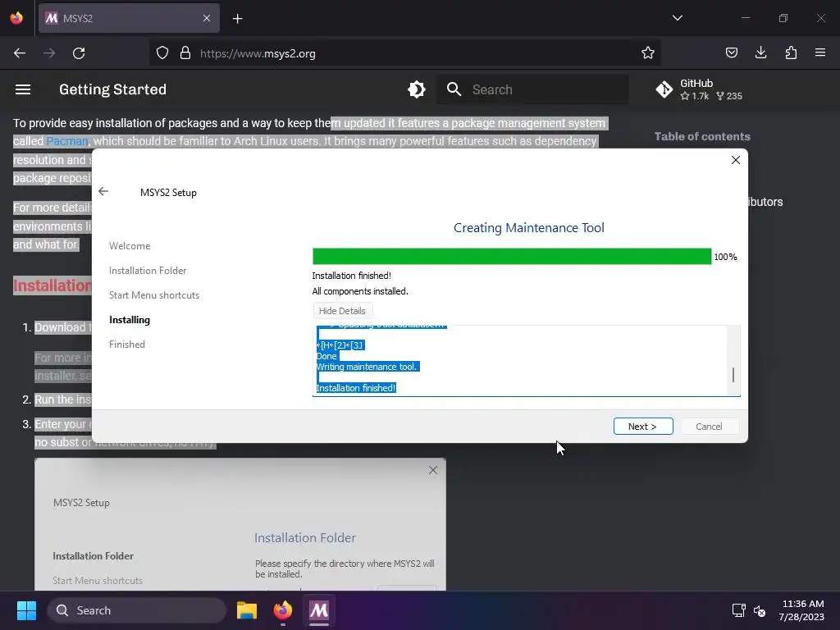Click the green installation progress bar
The width and height of the screenshot is (840, 630).
(512, 256)
